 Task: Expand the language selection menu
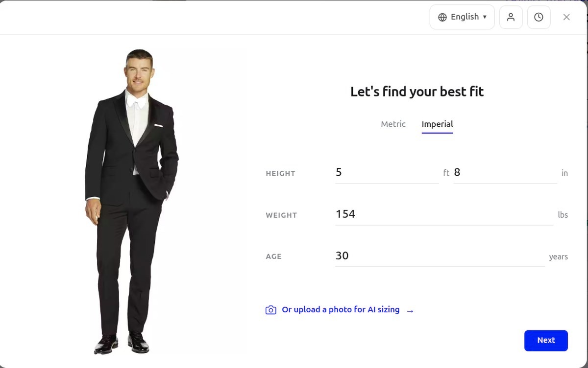(462, 17)
